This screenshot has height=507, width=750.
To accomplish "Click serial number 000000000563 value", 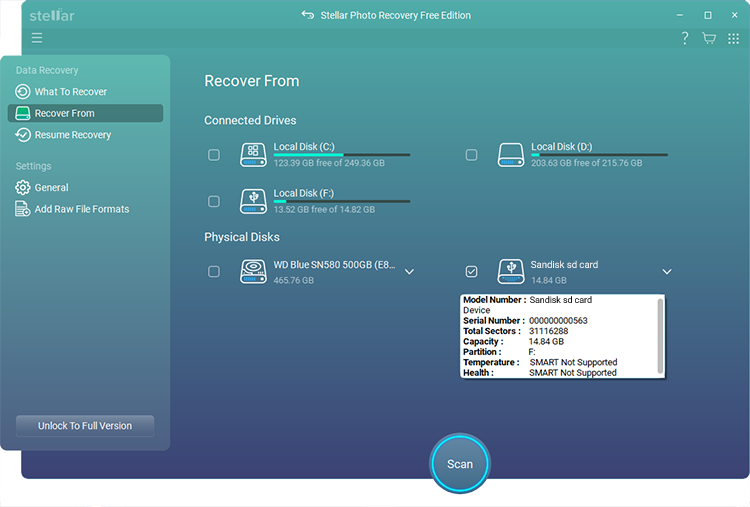I will click(558, 320).
